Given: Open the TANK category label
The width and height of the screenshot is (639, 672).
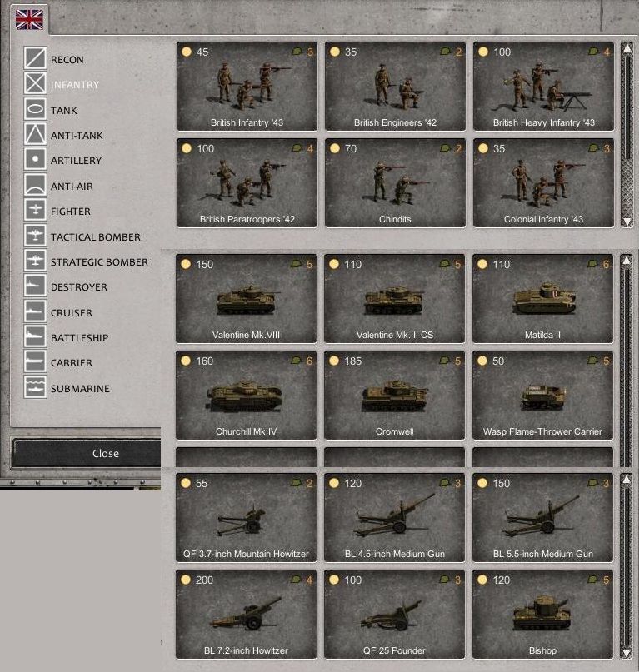Looking at the screenshot, I should [x=64, y=111].
